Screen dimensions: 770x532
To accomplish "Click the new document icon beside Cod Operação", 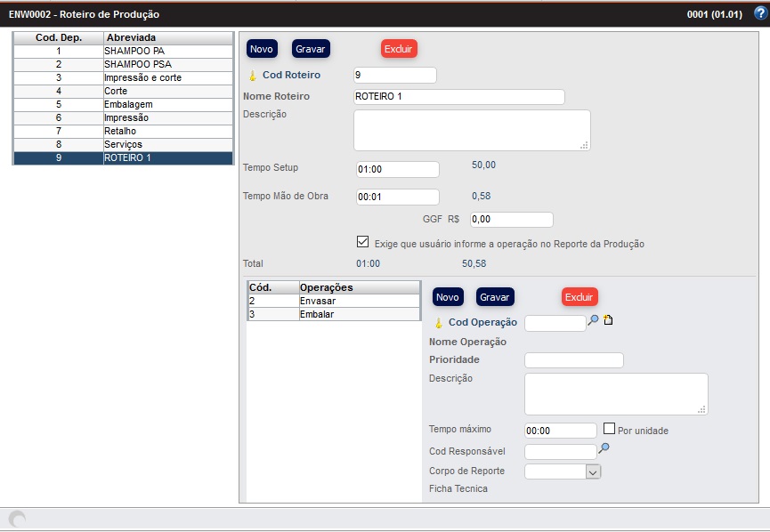I will (x=609, y=320).
